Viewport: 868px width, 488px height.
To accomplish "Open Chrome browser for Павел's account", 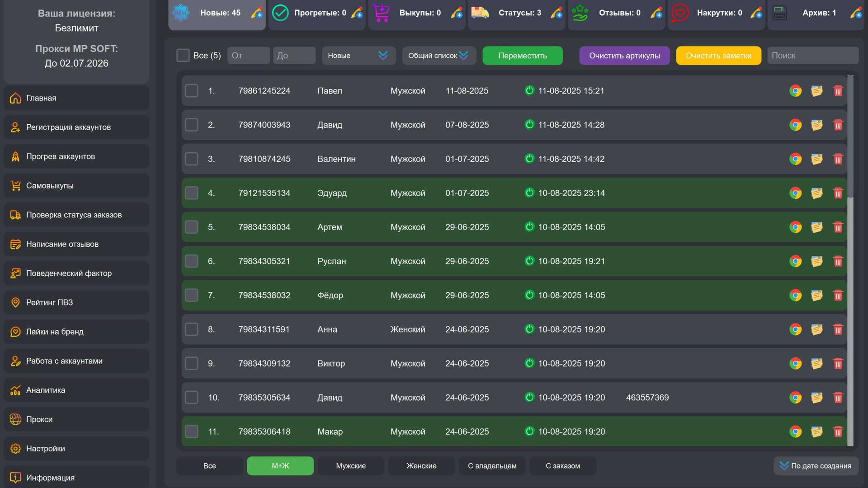I will [795, 91].
